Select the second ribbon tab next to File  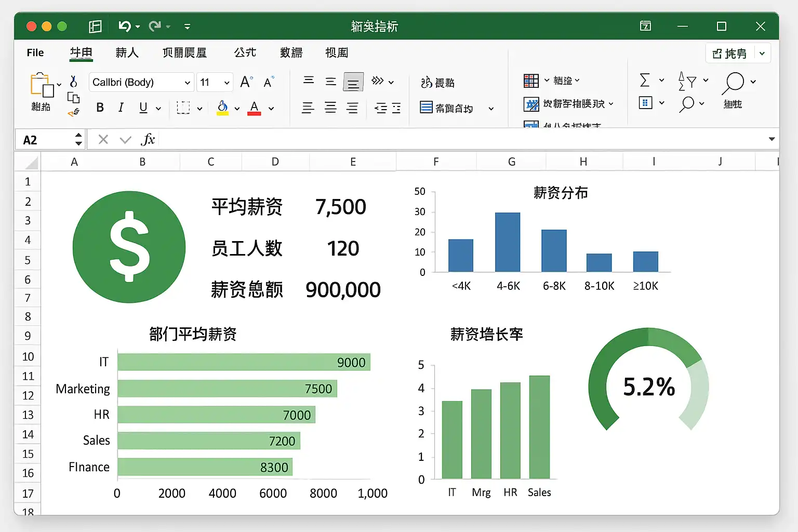(81, 52)
